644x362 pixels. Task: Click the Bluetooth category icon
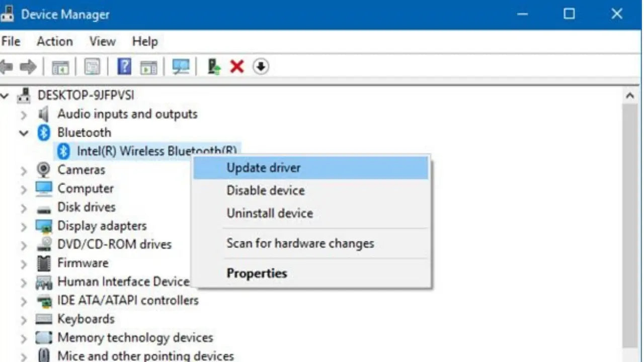[44, 133]
